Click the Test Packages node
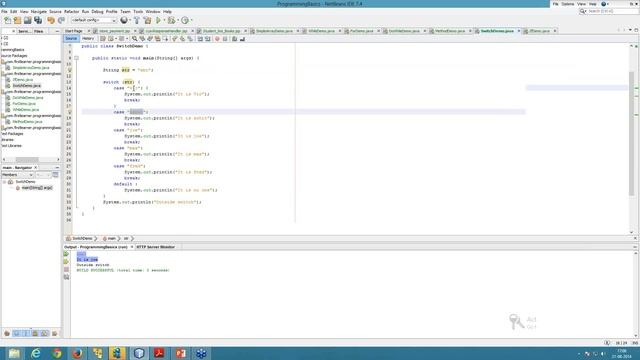This screenshot has width=640, height=360. coord(12,133)
